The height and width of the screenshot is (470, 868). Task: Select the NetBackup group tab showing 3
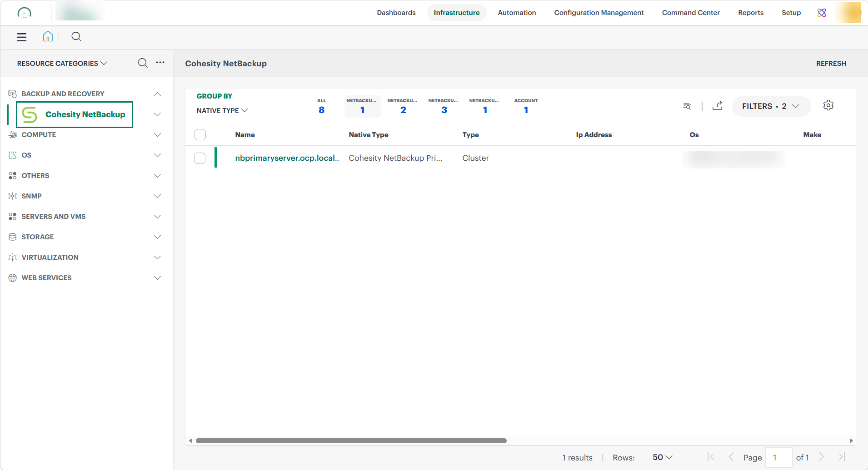point(444,106)
